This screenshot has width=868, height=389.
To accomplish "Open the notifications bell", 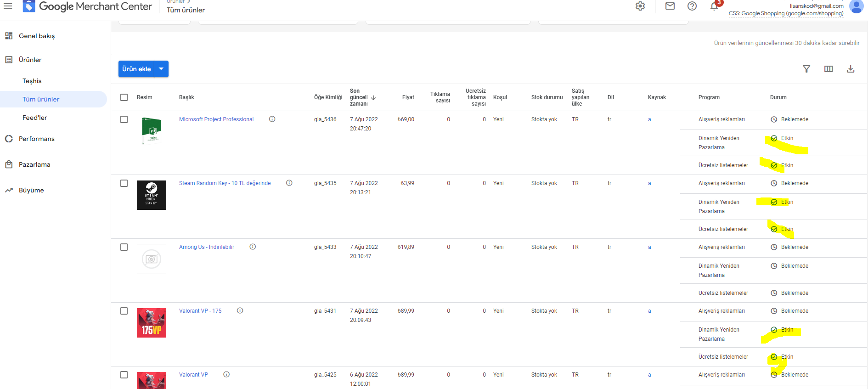I will click(714, 6).
